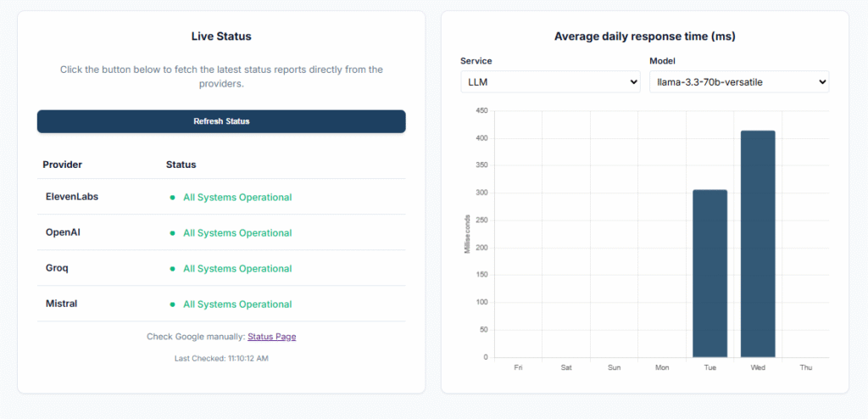Click the Average daily response time heading
868x419 pixels.
point(644,36)
